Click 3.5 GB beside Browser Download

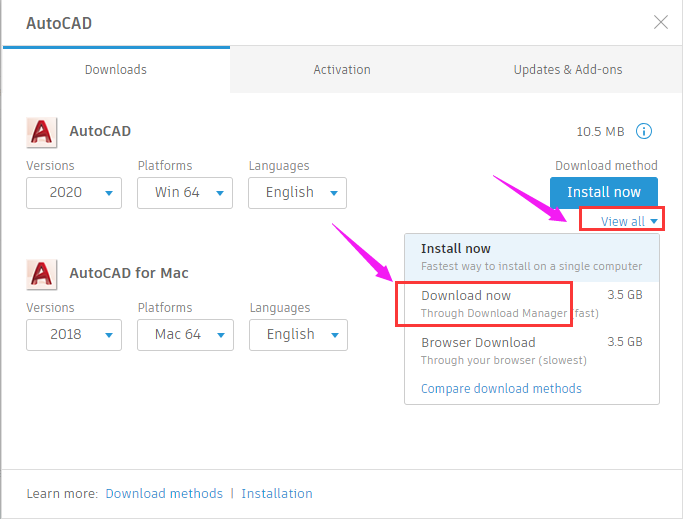pyautogui.click(x=625, y=342)
